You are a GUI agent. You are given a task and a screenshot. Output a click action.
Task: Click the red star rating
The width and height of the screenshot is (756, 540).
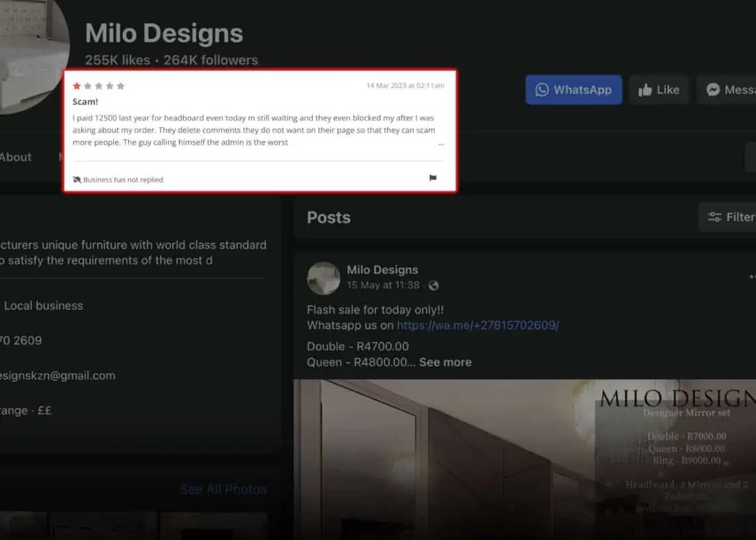click(77, 86)
